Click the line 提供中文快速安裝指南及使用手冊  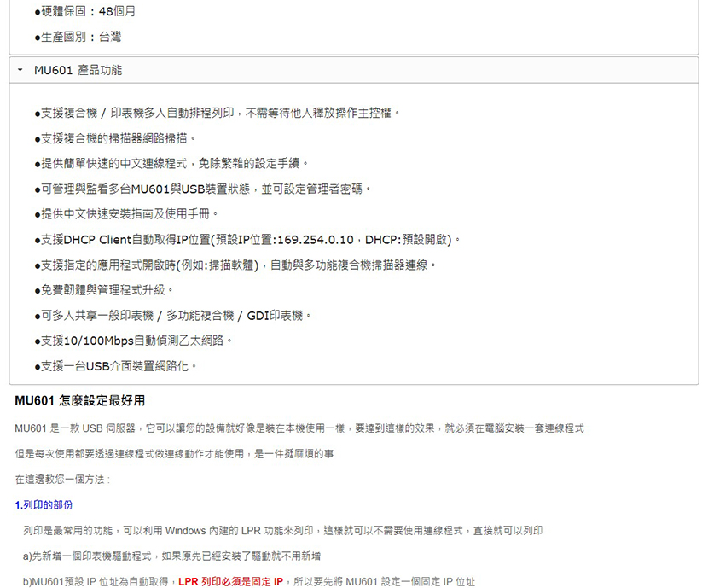[x=126, y=214]
